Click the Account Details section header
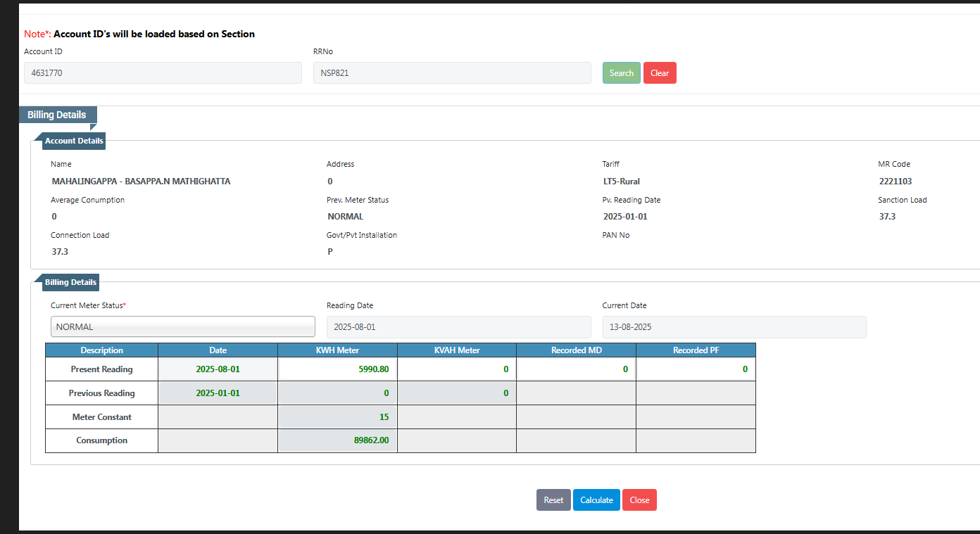This screenshot has width=980, height=534. click(x=74, y=141)
